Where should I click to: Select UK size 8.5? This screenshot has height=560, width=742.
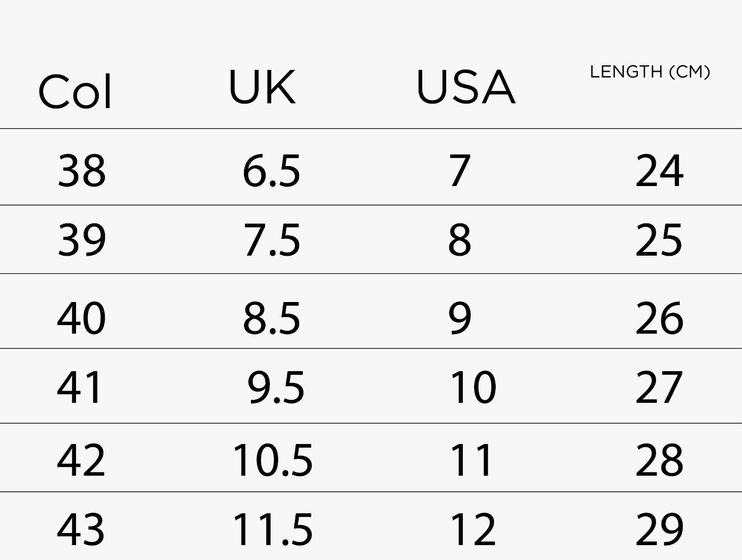click(272, 318)
